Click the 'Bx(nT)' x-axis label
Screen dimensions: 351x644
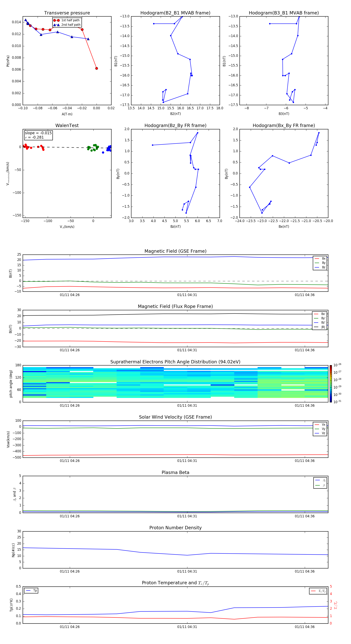[284, 227]
